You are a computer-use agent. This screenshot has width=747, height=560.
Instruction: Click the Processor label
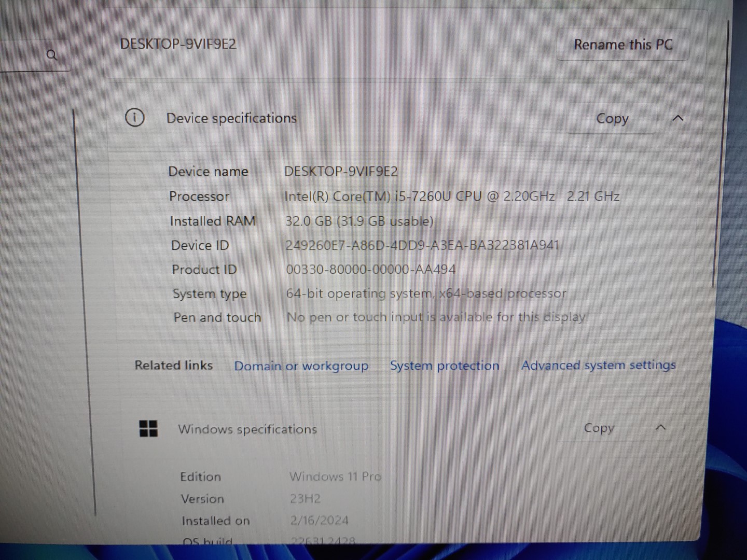199,197
